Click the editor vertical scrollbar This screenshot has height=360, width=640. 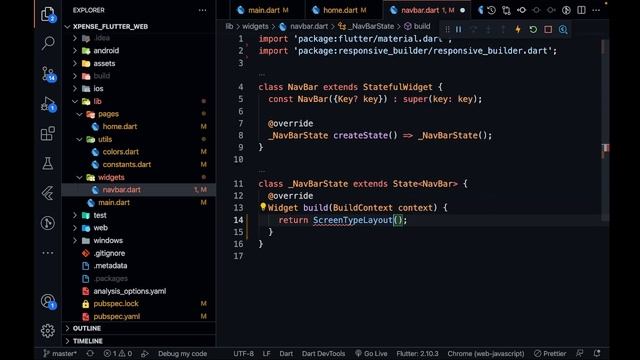605,131
